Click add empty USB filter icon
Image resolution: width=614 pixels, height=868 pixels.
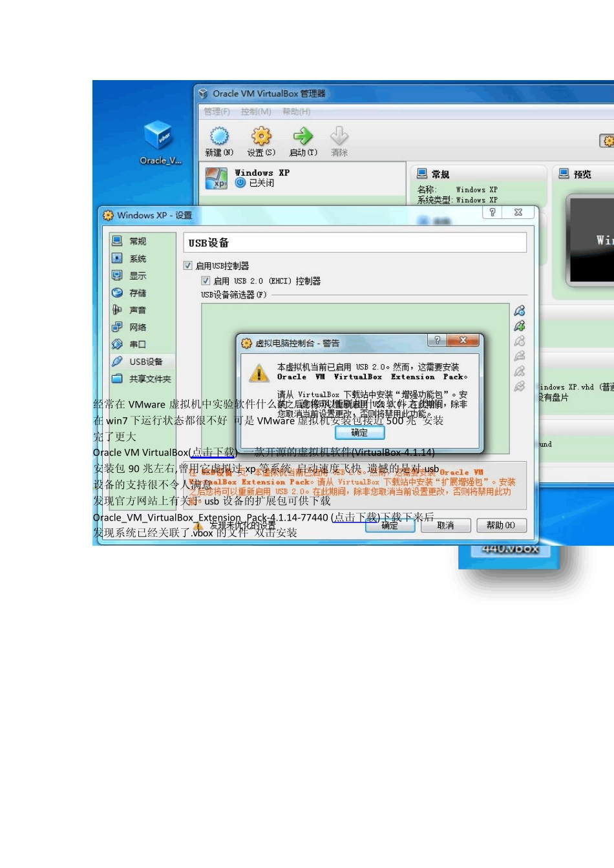[520, 311]
